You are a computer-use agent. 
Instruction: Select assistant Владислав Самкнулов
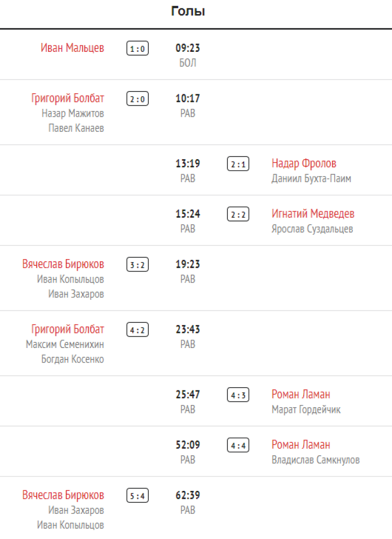tap(315, 460)
